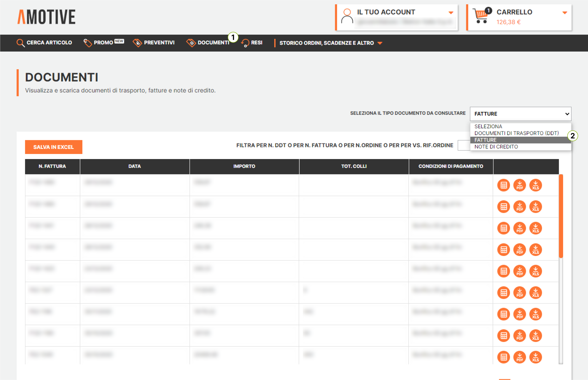Download XLS for last visible row
The width and height of the screenshot is (588, 380).
(x=535, y=357)
